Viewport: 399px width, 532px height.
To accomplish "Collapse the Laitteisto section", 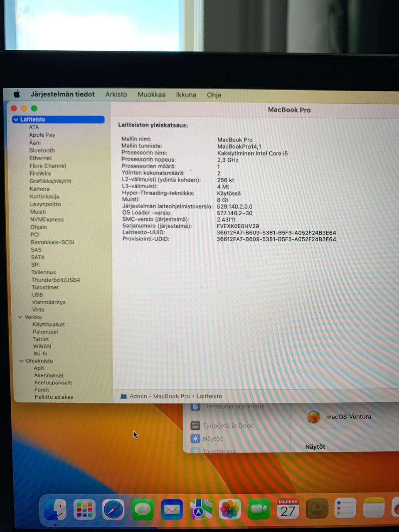I will tap(16, 119).
